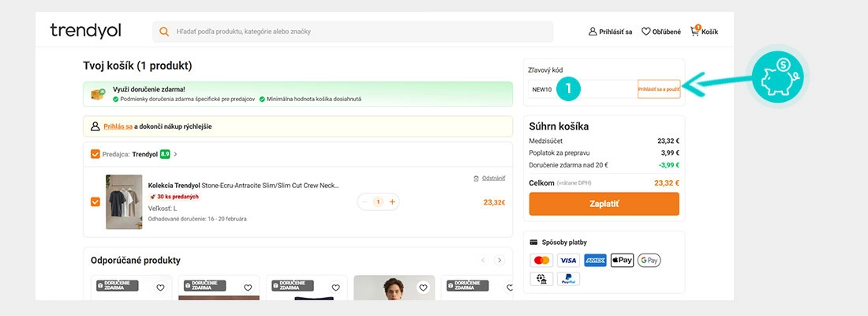Click the free delivery box icon
This screenshot has height=316, width=868.
(98, 94)
